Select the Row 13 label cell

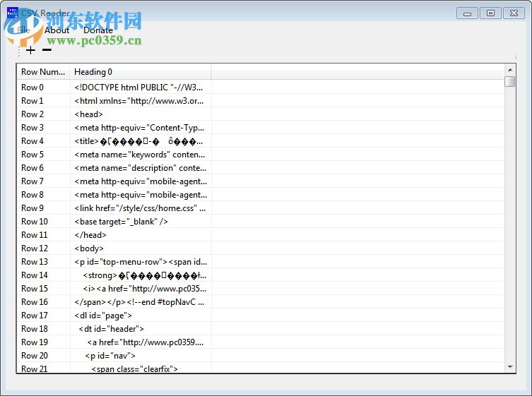(44, 262)
